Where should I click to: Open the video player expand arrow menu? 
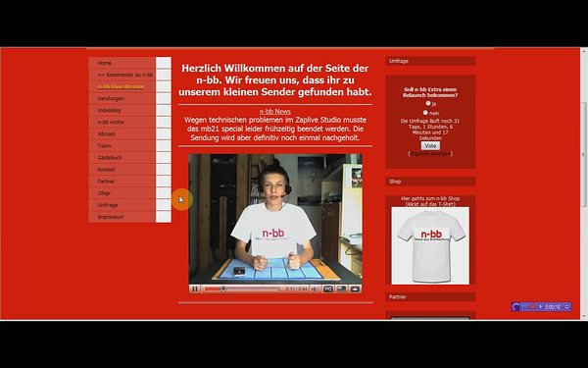355,289
